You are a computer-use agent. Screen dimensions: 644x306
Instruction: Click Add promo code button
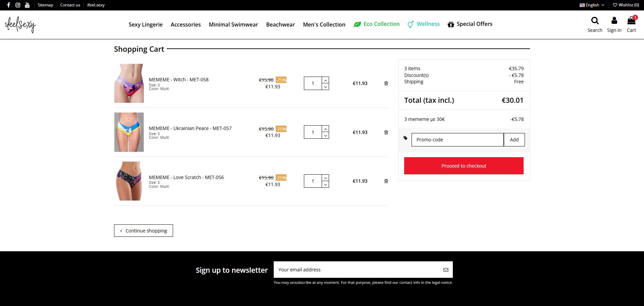(x=514, y=140)
